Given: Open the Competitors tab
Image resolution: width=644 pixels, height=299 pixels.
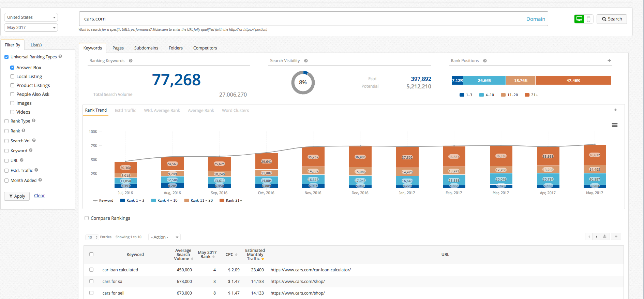Looking at the screenshot, I should 205,48.
